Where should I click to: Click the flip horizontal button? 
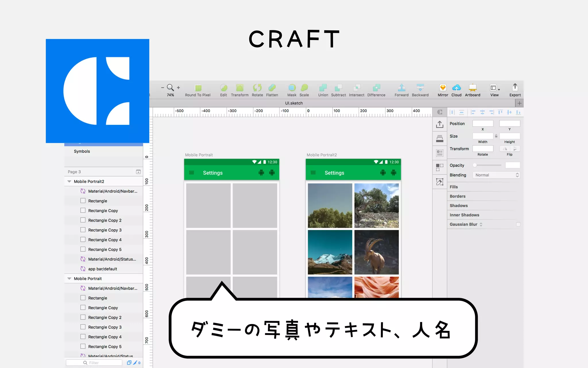505,149
